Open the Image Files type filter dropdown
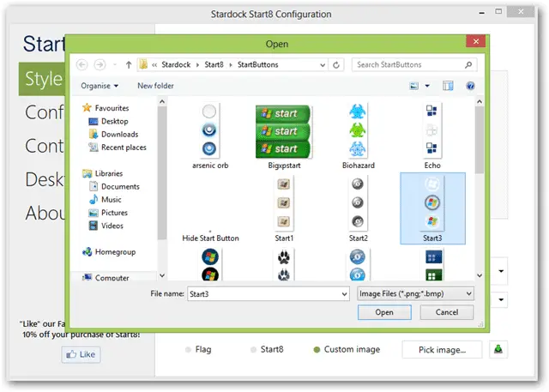Viewport: 549px width, 392px height. [415, 293]
